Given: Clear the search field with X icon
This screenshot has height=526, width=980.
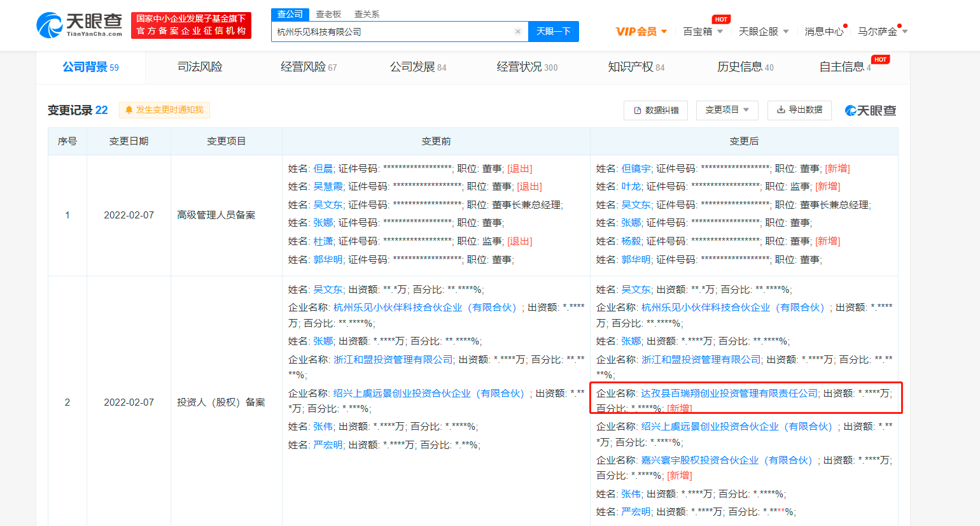Looking at the screenshot, I should point(518,32).
